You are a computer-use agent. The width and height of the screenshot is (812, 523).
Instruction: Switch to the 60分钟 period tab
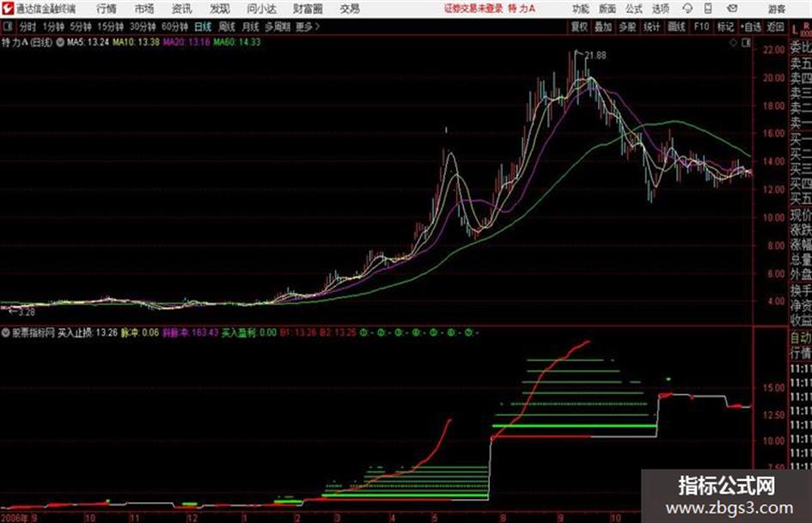(x=175, y=27)
